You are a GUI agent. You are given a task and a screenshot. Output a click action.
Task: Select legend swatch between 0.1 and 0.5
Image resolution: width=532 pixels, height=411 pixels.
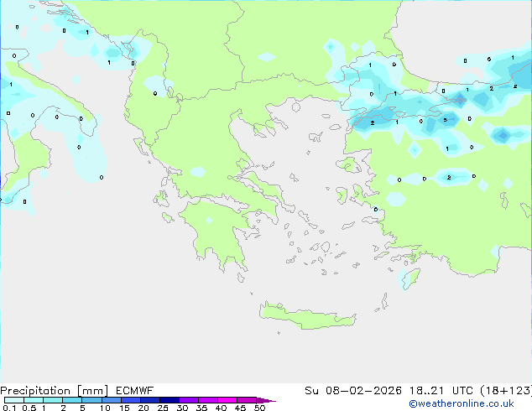click(14, 400)
